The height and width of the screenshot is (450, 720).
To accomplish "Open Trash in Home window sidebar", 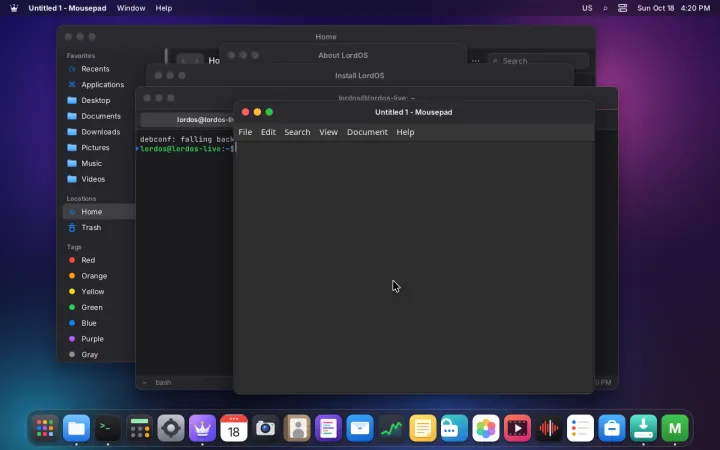I will pos(91,228).
